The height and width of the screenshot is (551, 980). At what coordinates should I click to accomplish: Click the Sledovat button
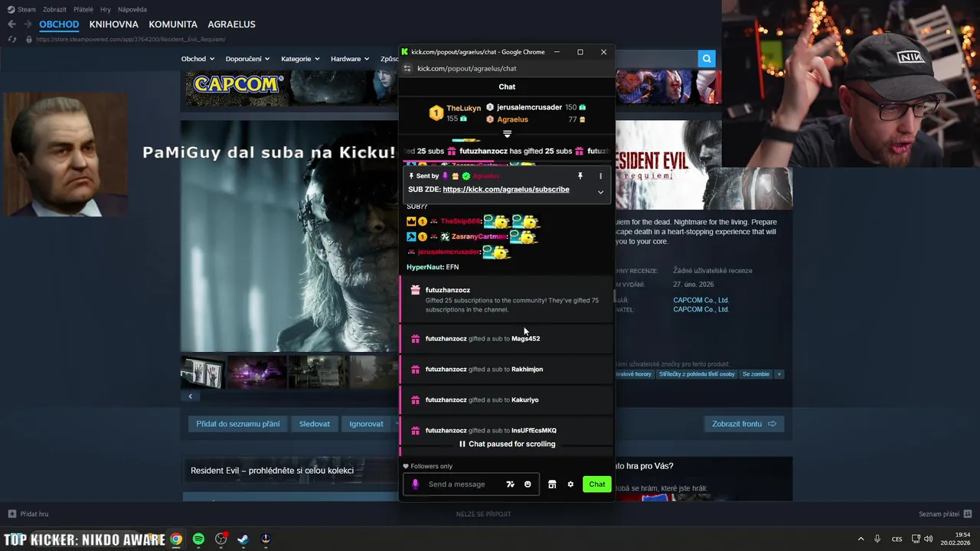(314, 424)
